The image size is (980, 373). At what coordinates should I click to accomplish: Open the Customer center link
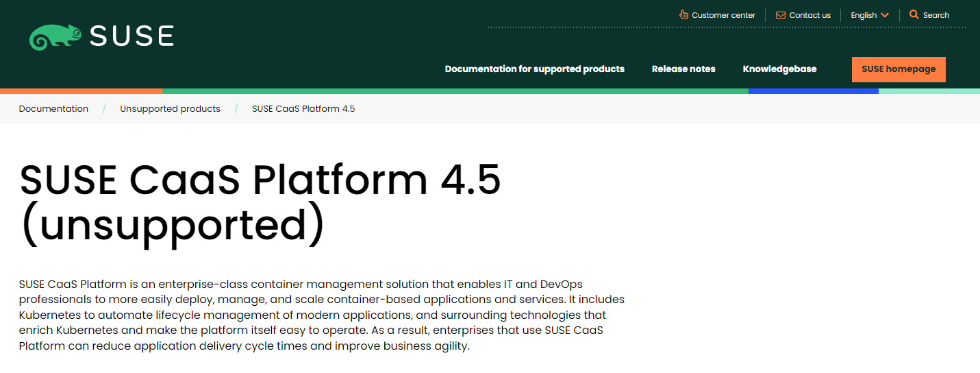point(723,15)
